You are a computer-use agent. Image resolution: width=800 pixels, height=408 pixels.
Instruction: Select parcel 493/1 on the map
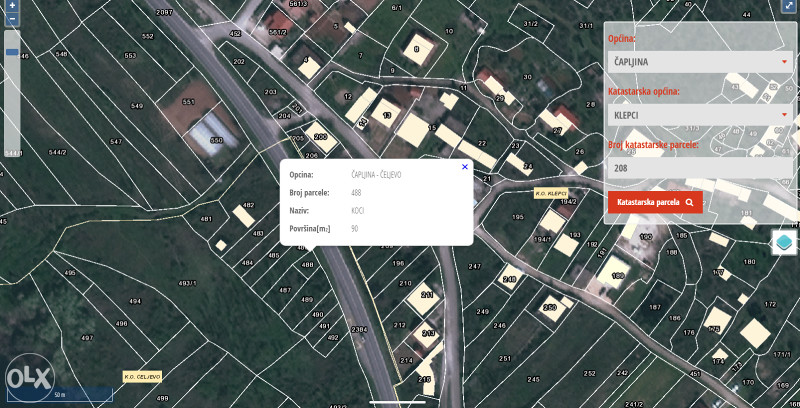click(187, 283)
